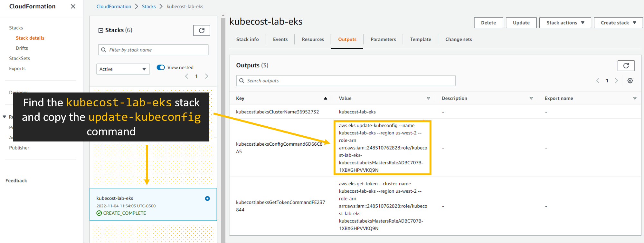Open Drifts in the sidebar
This screenshot has width=644, height=243.
click(x=22, y=48)
